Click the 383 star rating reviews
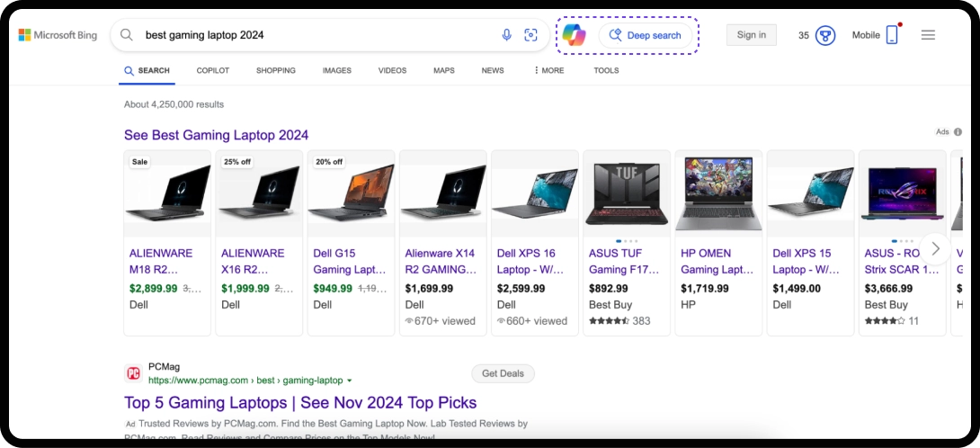 tap(619, 321)
